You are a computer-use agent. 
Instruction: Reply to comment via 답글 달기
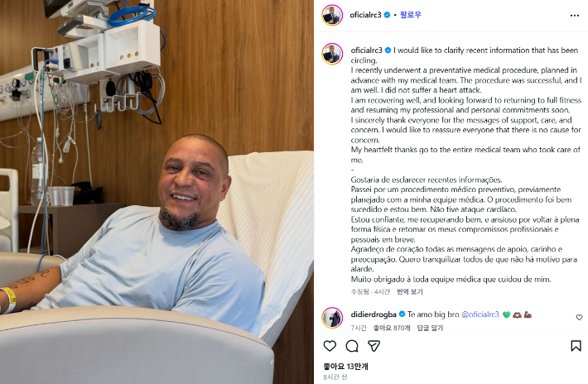tap(430, 328)
